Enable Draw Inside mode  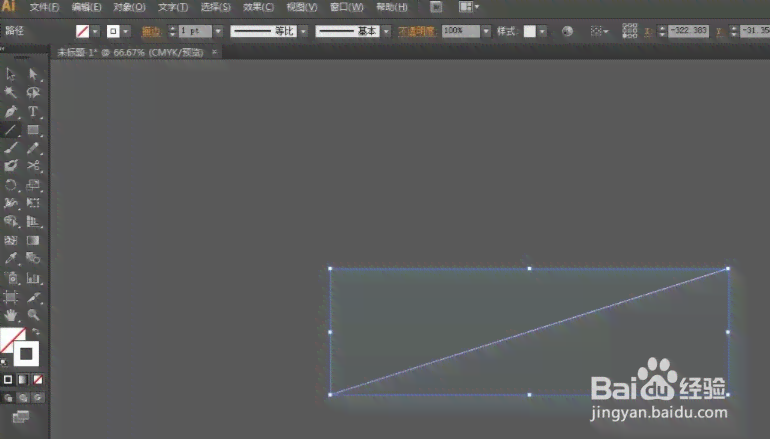(x=38, y=398)
